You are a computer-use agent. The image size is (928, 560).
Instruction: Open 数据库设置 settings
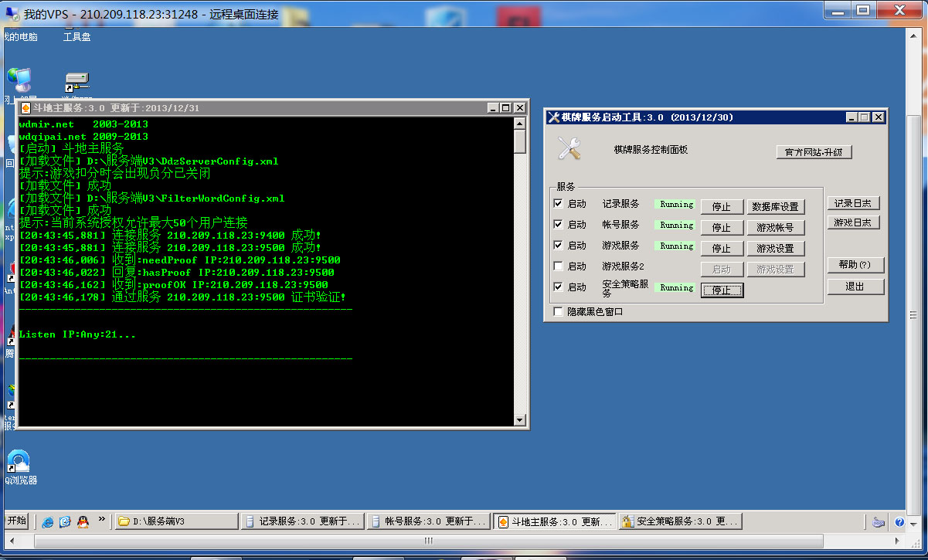tap(775, 207)
